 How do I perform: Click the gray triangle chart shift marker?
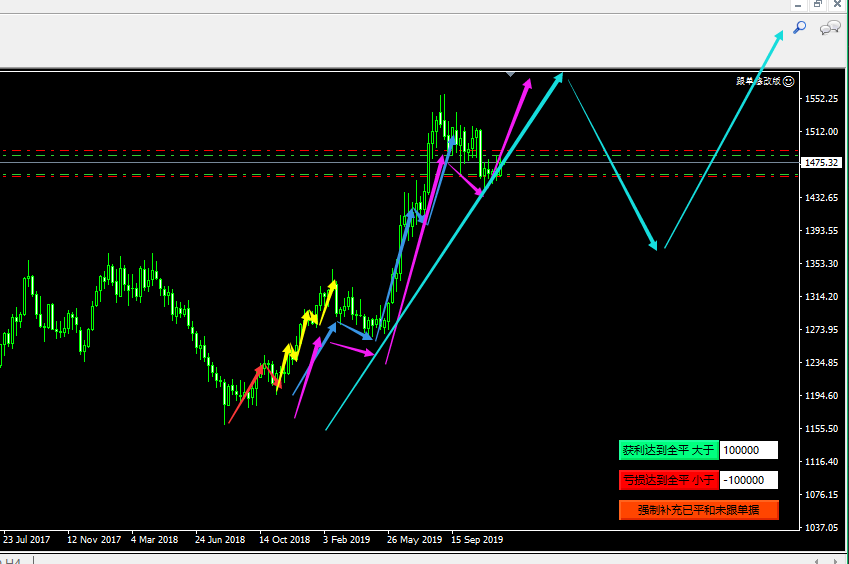point(511,73)
